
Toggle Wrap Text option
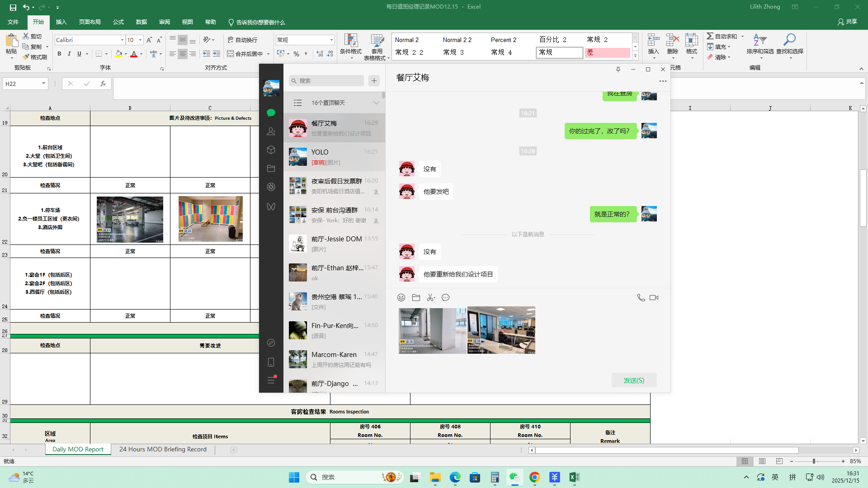pyautogui.click(x=242, y=40)
